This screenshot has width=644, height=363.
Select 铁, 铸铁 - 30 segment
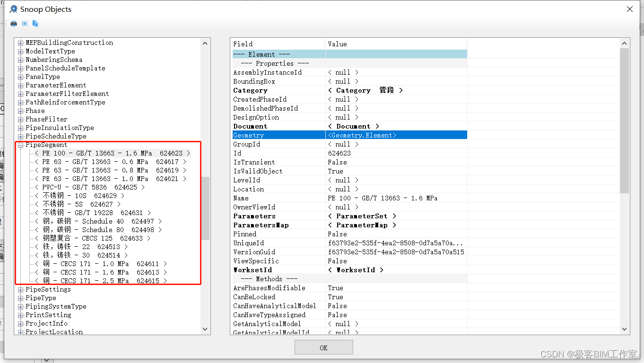(81, 256)
